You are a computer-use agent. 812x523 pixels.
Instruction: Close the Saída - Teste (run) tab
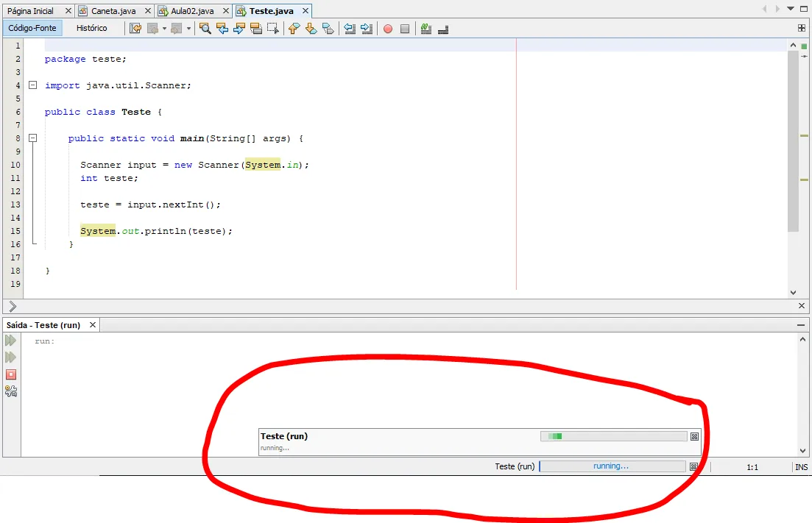click(x=93, y=325)
